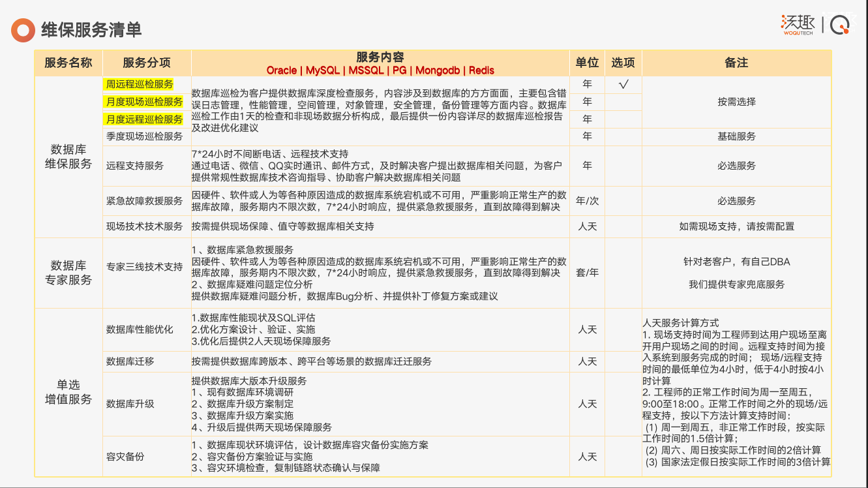Select the line 7*24小时不间断电话、远程技术支持
The width and height of the screenshot is (868, 488).
coord(270,154)
